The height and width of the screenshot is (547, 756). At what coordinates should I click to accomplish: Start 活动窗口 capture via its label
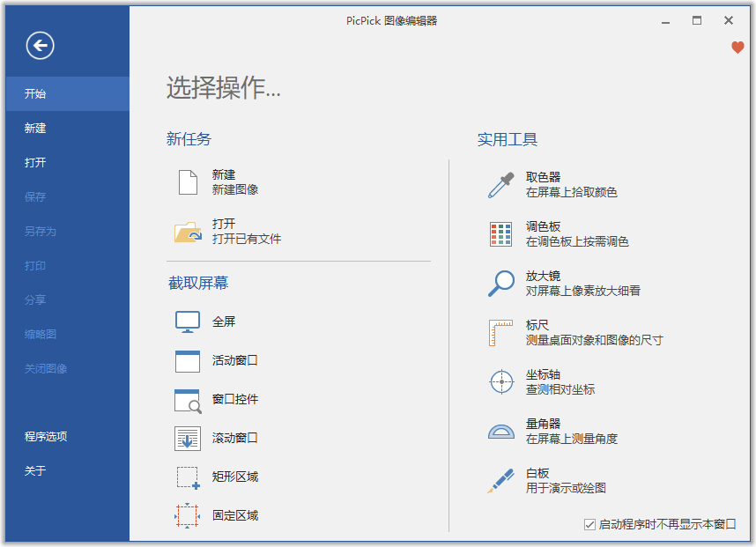(x=235, y=360)
